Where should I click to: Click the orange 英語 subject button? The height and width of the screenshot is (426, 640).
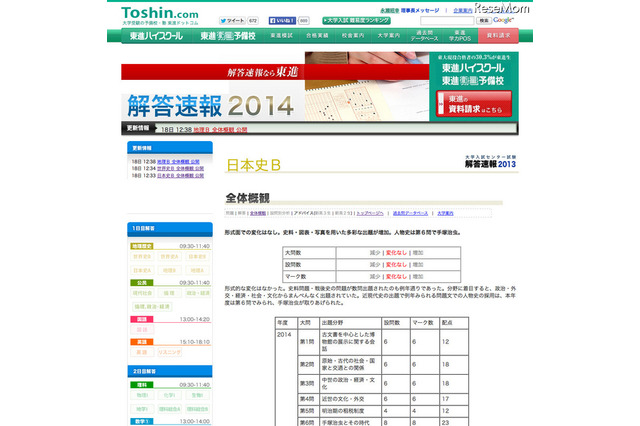pyautogui.click(x=142, y=352)
